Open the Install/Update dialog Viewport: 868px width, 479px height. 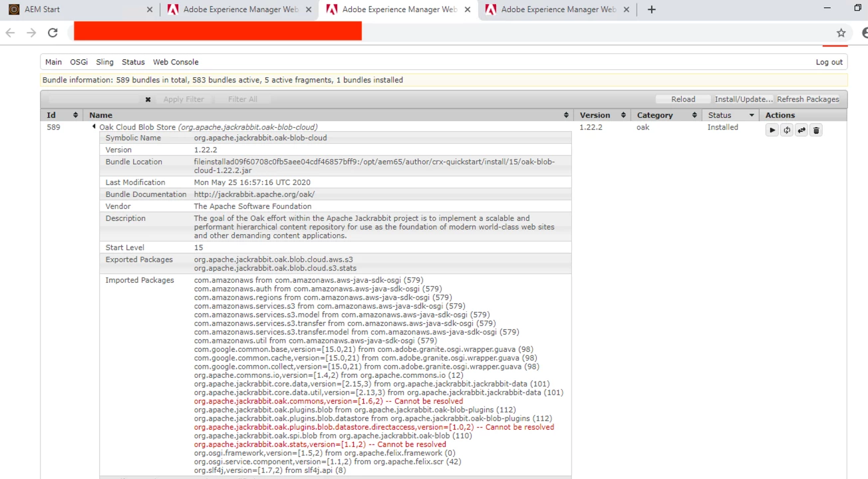click(x=743, y=99)
